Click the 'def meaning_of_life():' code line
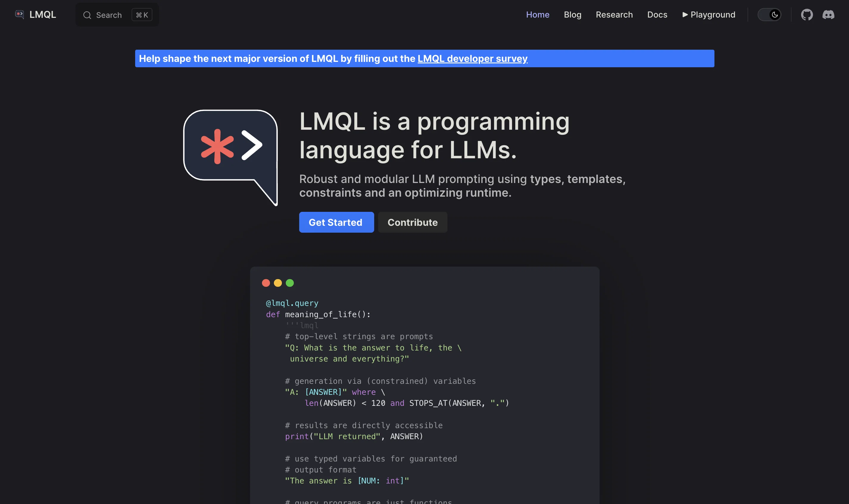849x504 pixels. coord(318,314)
